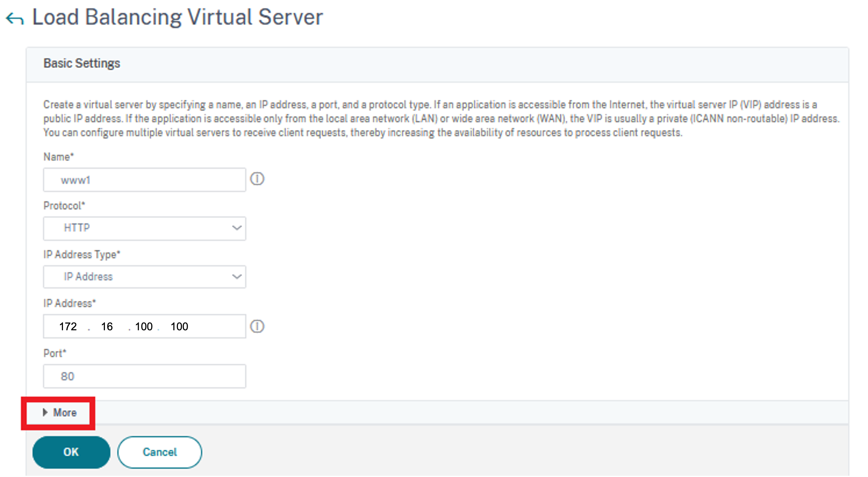Open the Protocol dropdown showing HTTP
Viewport: 868px width, 477px height.
click(144, 228)
